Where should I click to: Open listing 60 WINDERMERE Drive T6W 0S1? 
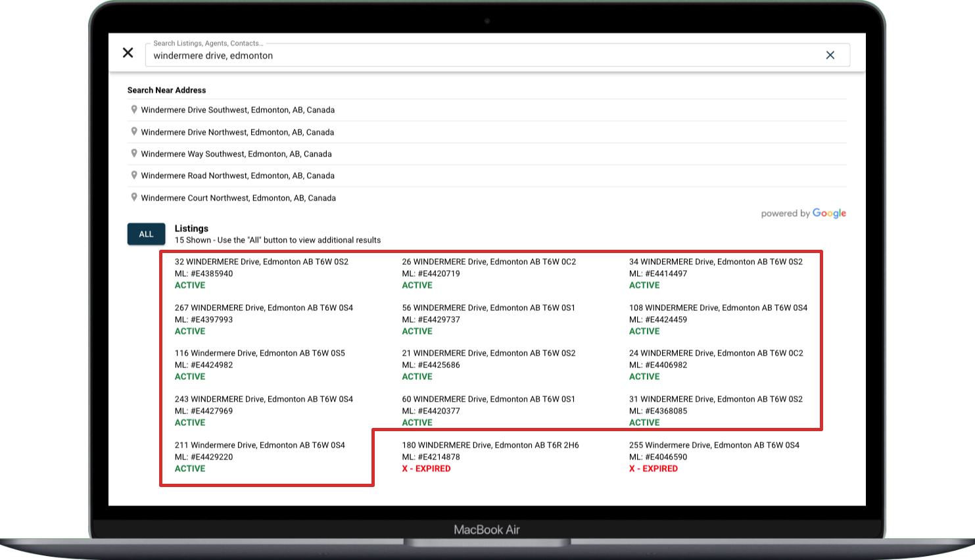488,399
